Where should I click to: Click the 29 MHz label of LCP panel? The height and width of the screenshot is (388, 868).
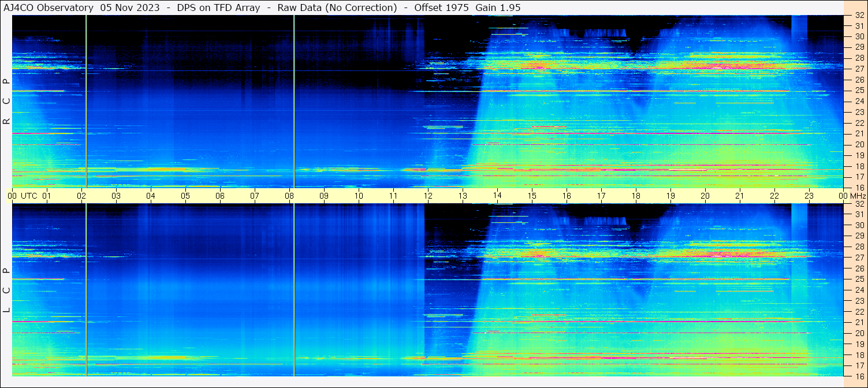point(859,236)
